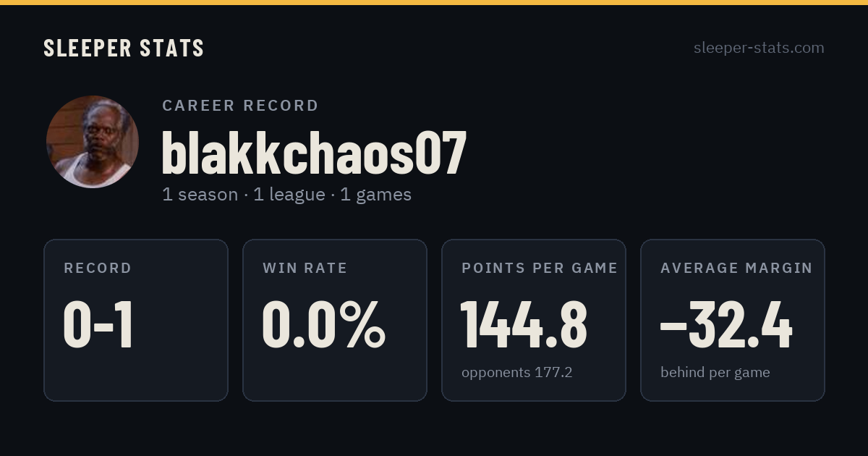
Task: Click the Average Margin card
Action: pos(733,320)
